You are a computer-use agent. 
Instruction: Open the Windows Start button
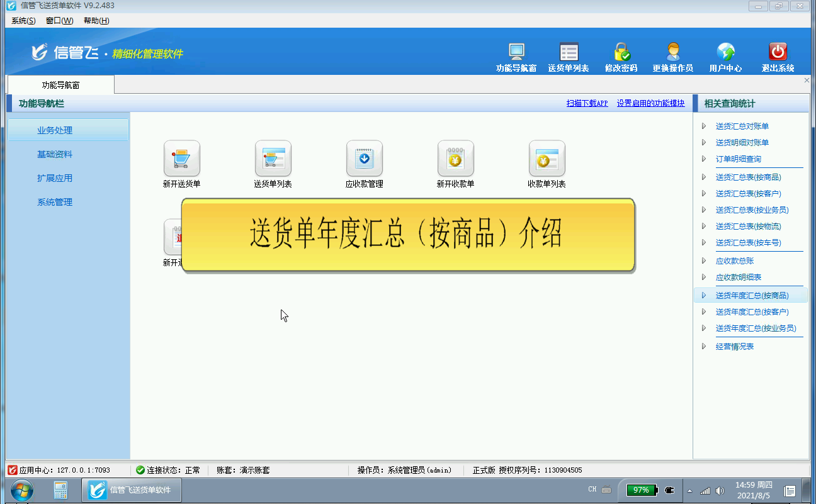click(22, 490)
